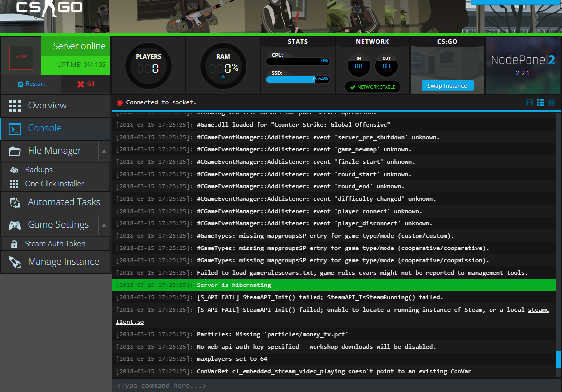
Task: Click the Game Settings gamepad icon
Action: click(15, 225)
